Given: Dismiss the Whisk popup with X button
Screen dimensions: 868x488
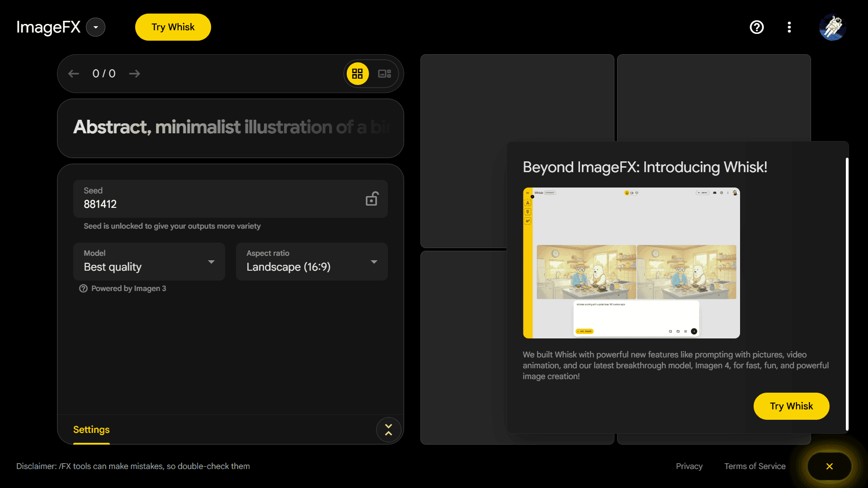Looking at the screenshot, I should pos(829,466).
